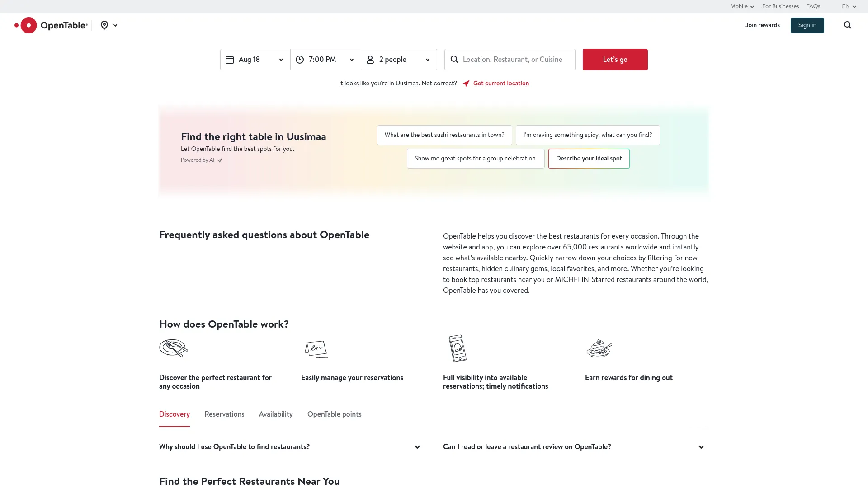
Task: Click 'Full visibility into available reservations' text
Action: [495, 382]
